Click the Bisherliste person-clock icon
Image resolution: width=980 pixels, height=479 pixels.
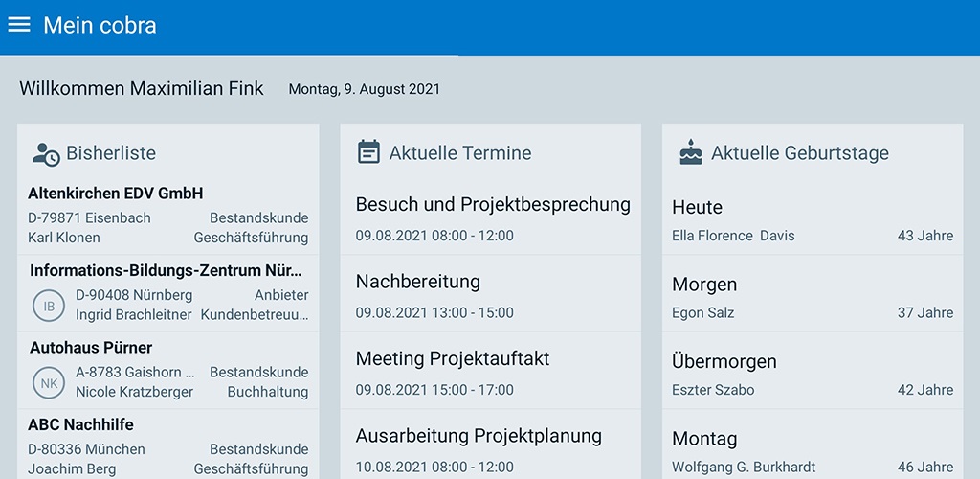(46, 154)
